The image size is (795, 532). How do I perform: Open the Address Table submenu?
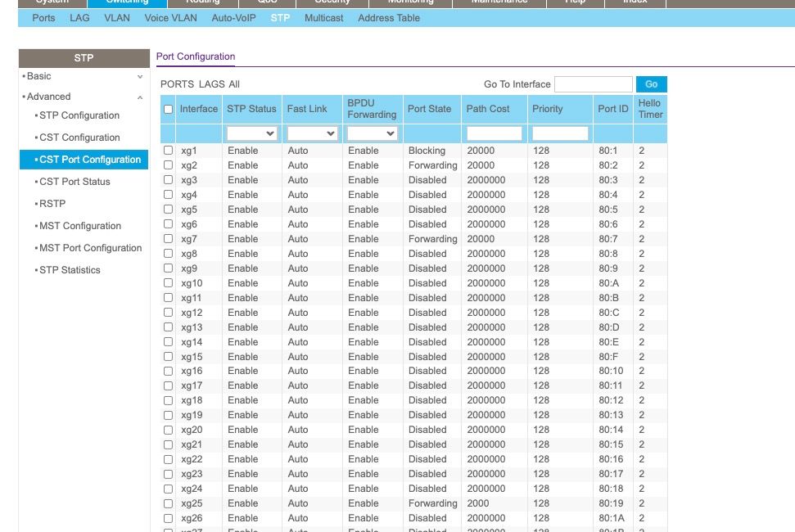[x=389, y=18]
